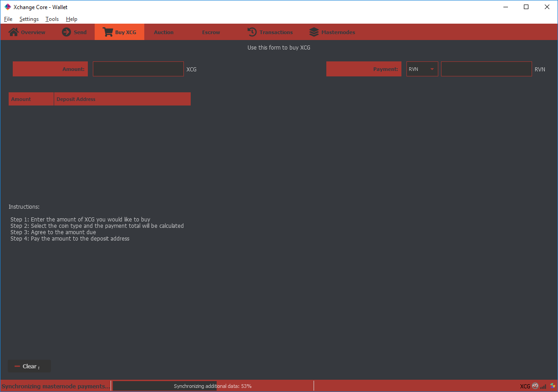
Task: Click the network connections signal icon
Action: (x=543, y=387)
